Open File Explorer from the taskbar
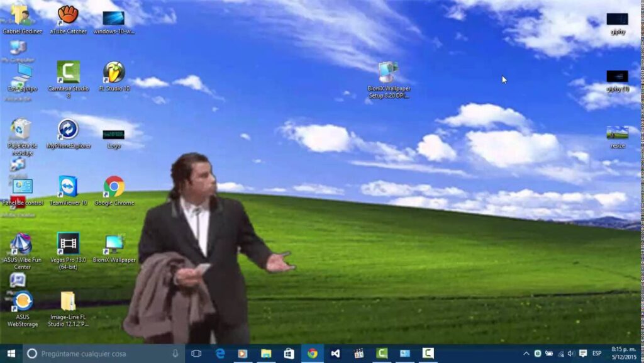The image size is (644, 363). pos(266,354)
